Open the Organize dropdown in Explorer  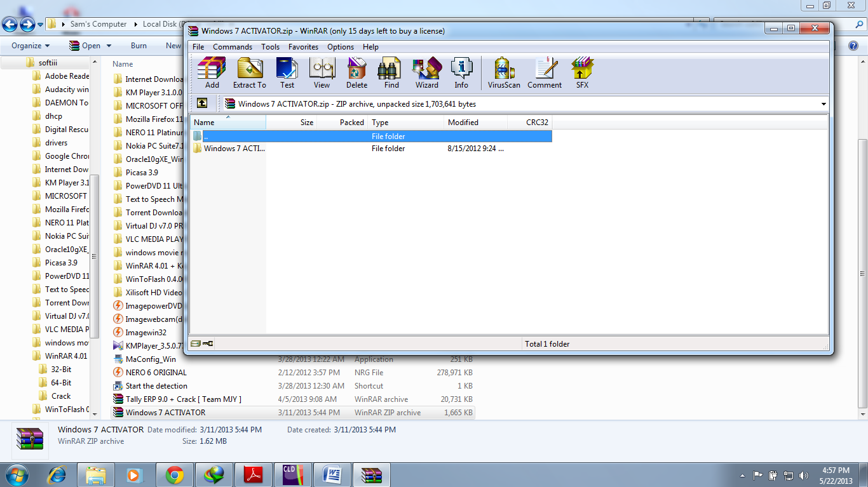coord(31,46)
